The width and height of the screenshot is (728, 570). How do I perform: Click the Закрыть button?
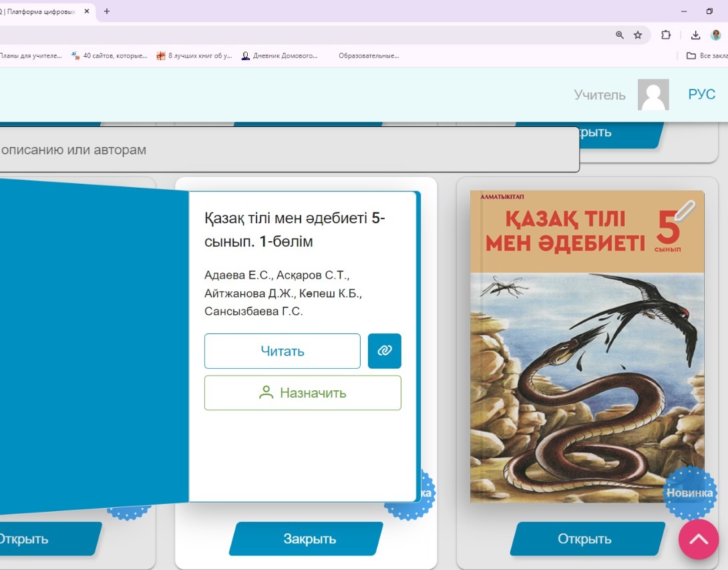[307, 539]
